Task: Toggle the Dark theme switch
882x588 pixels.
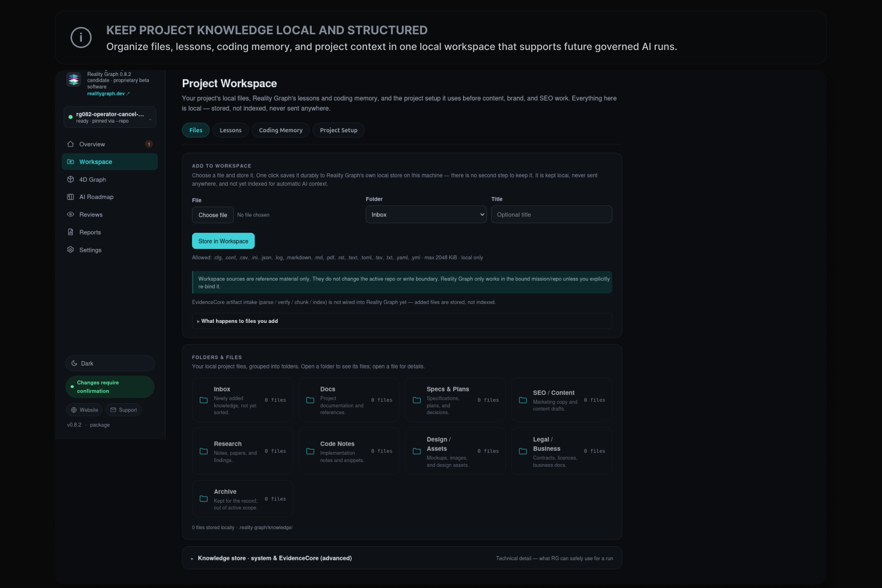Action: click(110, 363)
